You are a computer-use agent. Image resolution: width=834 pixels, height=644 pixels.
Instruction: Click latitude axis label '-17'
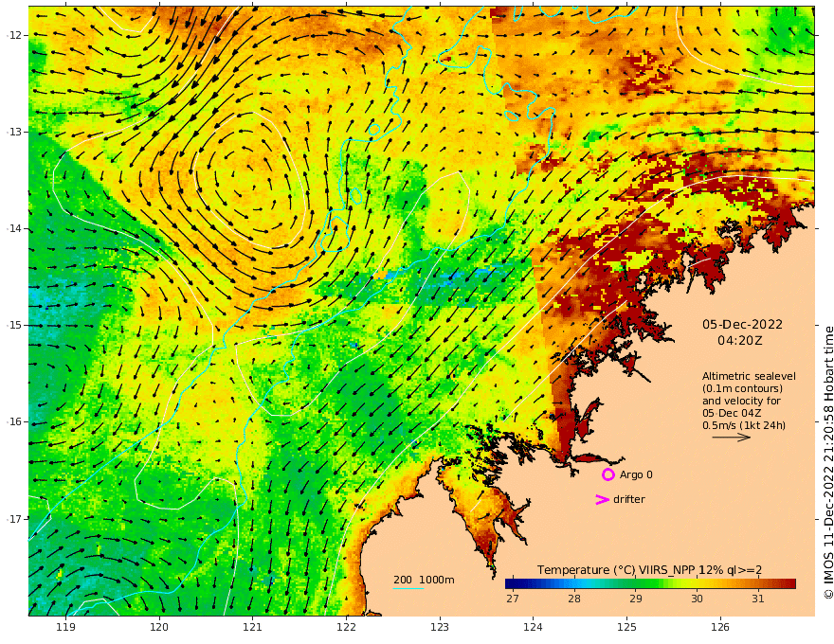click(14, 519)
